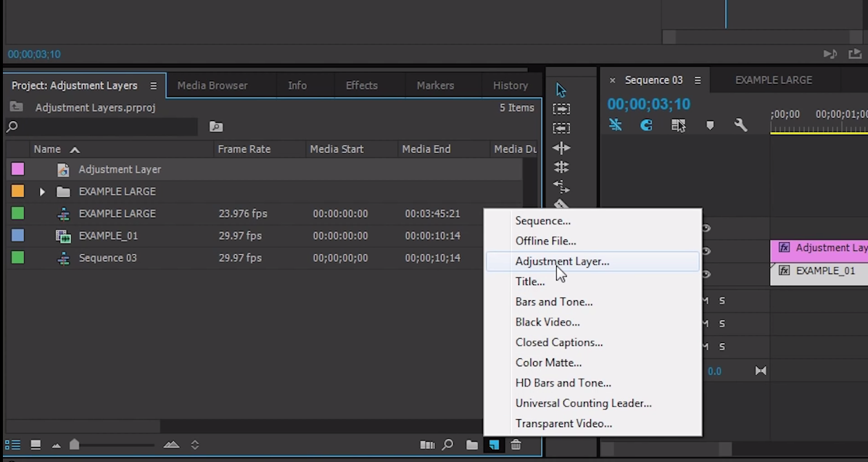Click the project panel search field

coord(102,127)
